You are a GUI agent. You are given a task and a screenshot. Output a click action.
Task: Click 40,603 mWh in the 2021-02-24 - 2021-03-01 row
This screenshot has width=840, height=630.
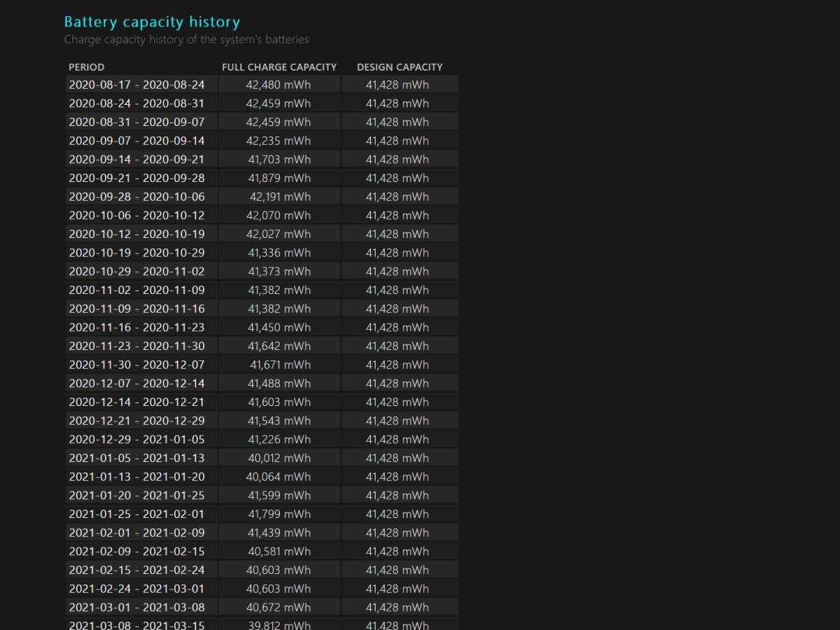tap(279, 589)
